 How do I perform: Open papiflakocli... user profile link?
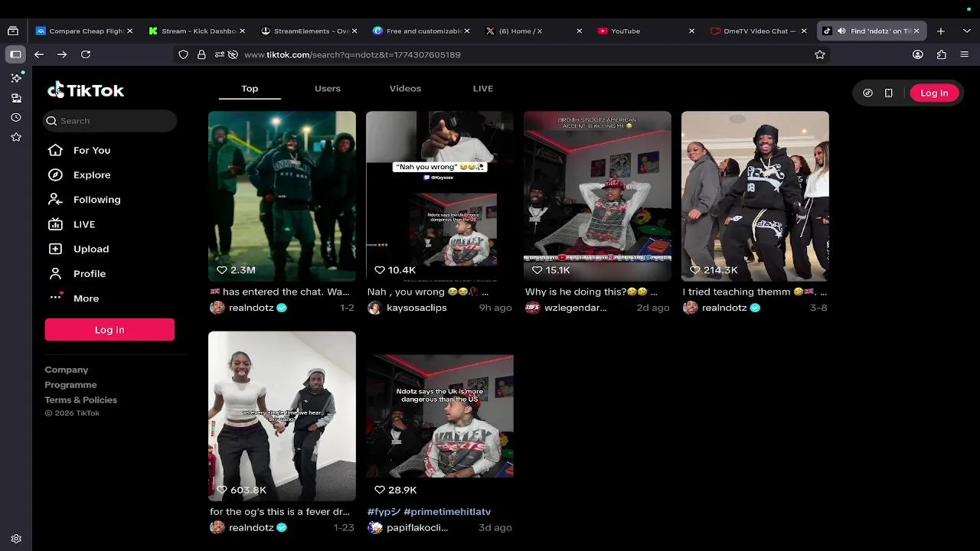point(417,527)
